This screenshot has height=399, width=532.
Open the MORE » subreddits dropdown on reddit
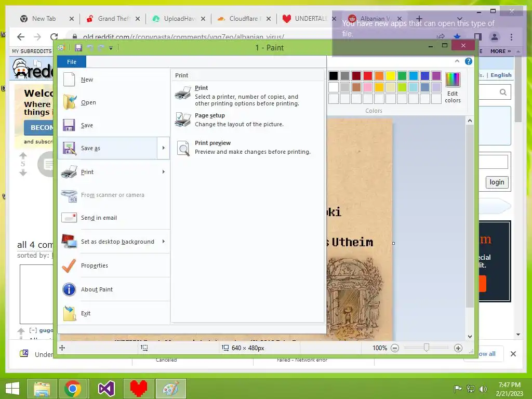[x=500, y=51]
